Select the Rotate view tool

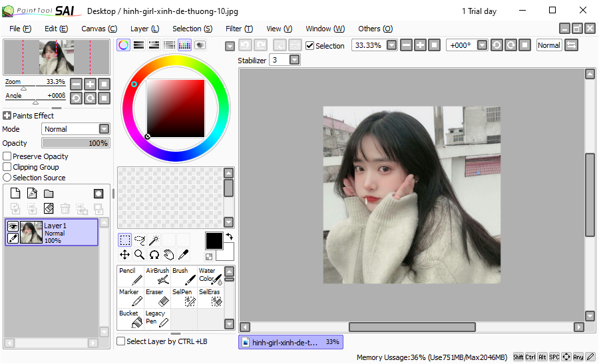[154, 255]
